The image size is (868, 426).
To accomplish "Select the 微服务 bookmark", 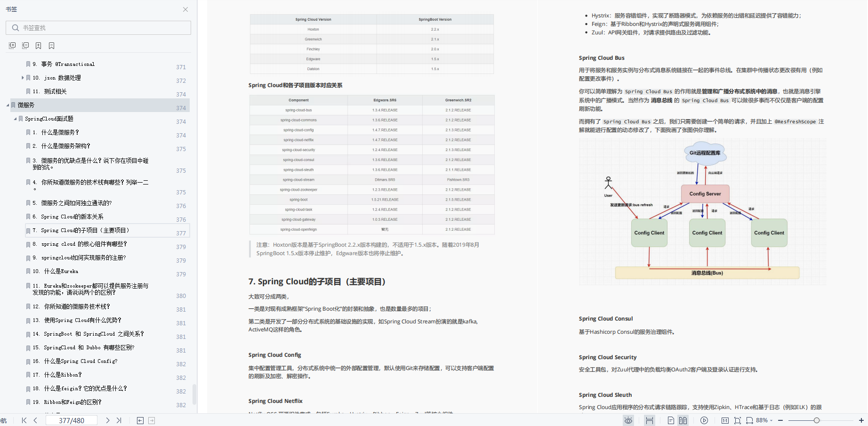I will pos(26,105).
